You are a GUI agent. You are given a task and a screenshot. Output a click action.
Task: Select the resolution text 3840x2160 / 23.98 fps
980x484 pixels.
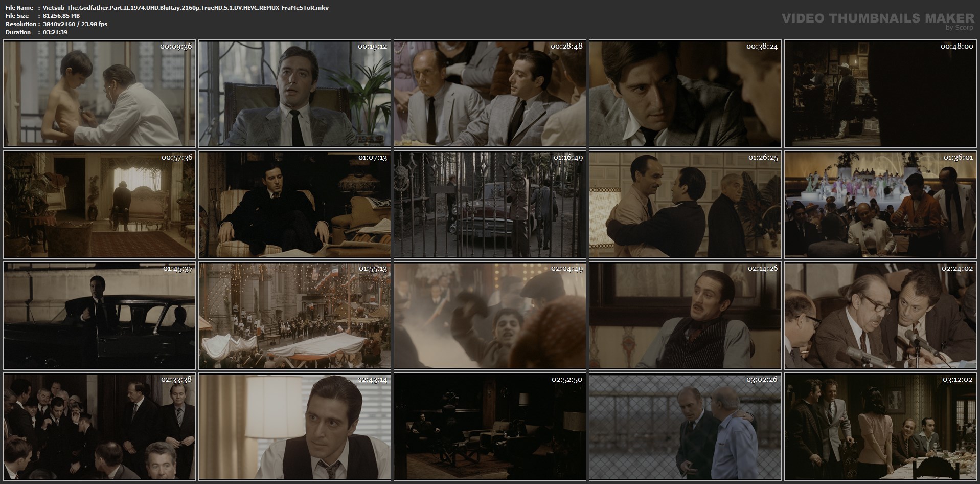pos(75,24)
